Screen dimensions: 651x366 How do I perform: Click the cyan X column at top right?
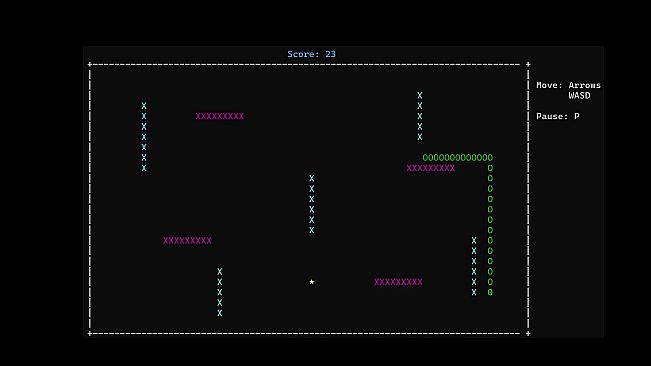420,117
